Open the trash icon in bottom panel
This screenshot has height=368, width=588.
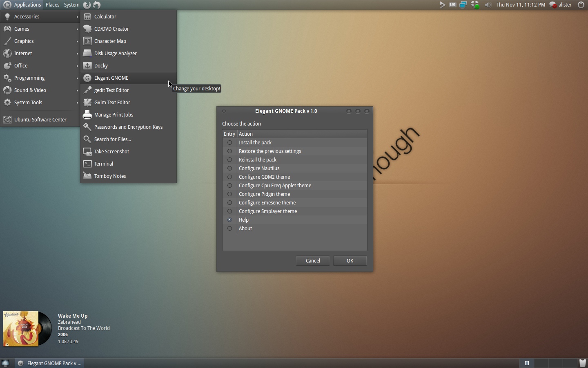583,363
